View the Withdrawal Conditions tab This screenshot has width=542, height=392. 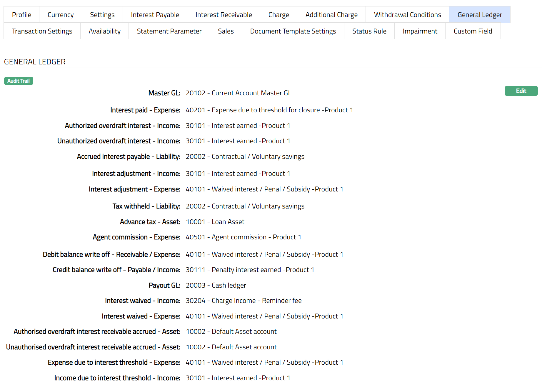point(407,15)
